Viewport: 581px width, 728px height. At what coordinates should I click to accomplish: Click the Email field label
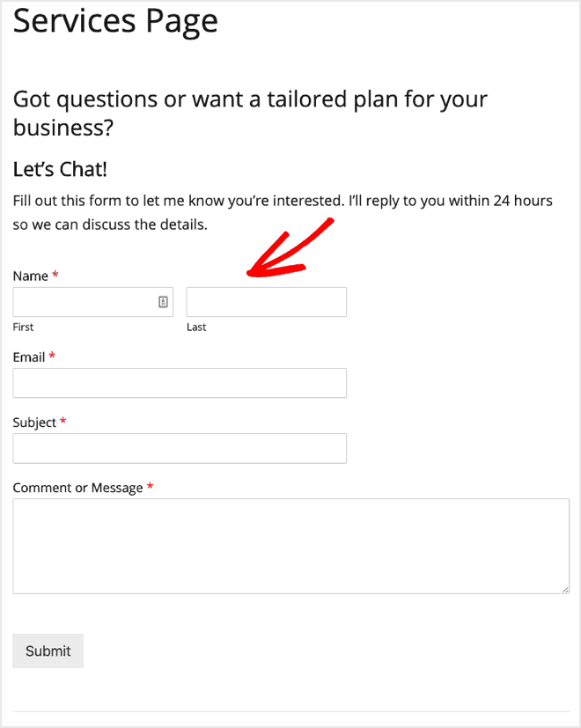28,357
